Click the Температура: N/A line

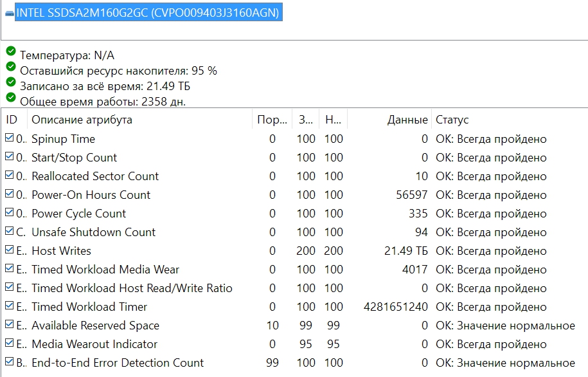point(67,55)
